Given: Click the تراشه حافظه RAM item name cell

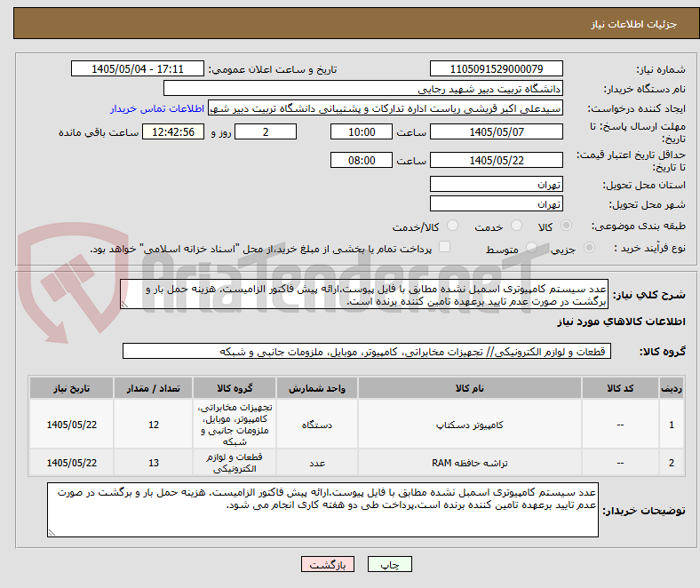Looking at the screenshot, I should [x=470, y=463].
